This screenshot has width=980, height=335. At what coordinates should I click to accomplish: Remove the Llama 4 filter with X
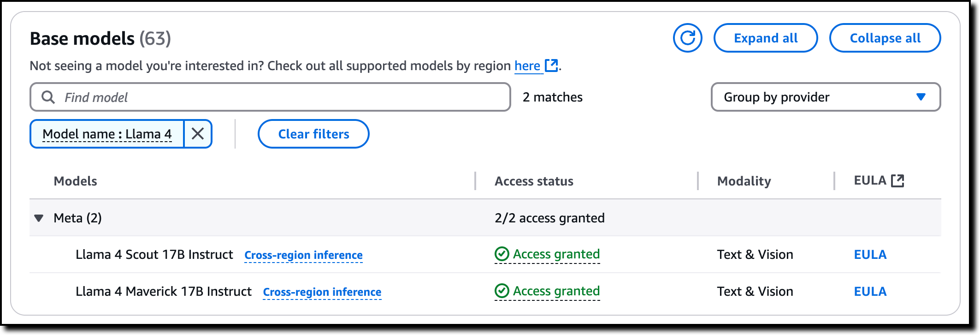(198, 134)
